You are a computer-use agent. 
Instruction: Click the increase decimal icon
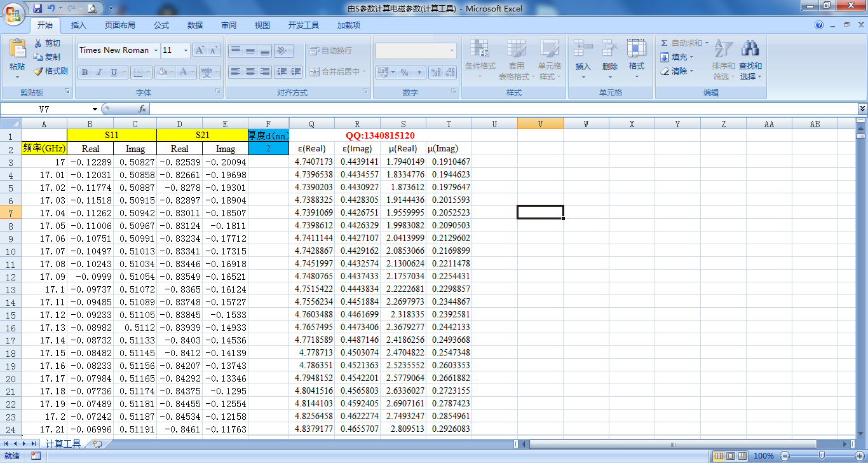pos(435,73)
